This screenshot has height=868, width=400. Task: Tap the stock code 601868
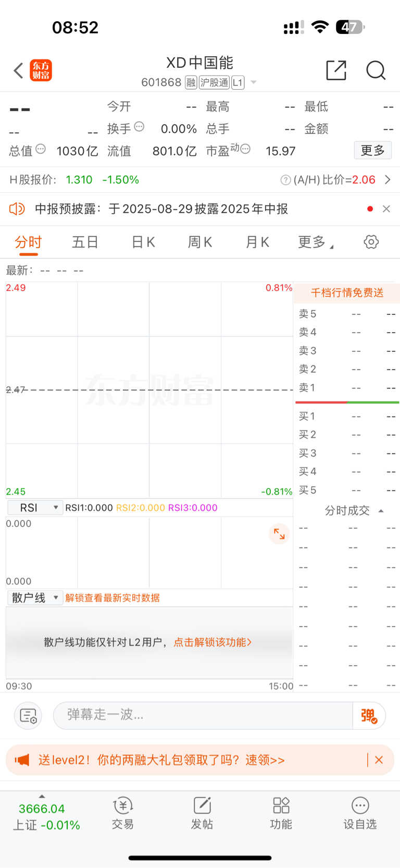coord(161,82)
